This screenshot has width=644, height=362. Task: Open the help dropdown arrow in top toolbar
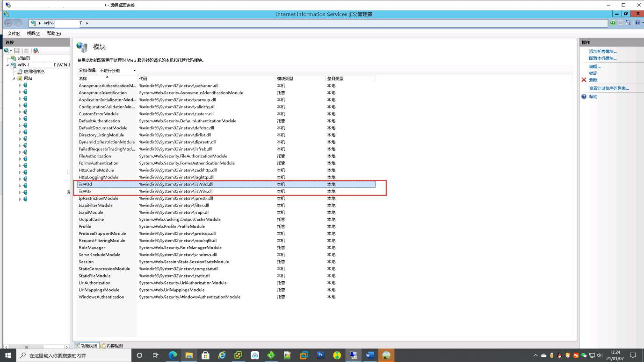click(x=643, y=23)
